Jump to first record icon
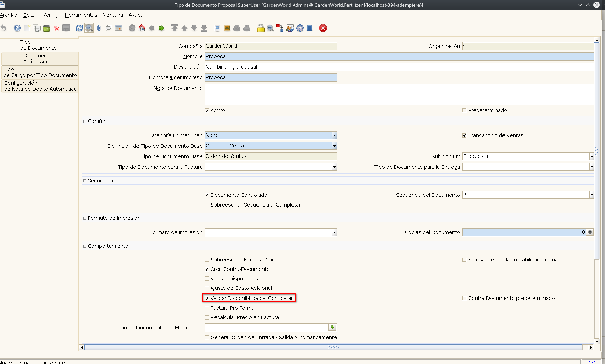This screenshot has width=605, height=364. coord(175,28)
